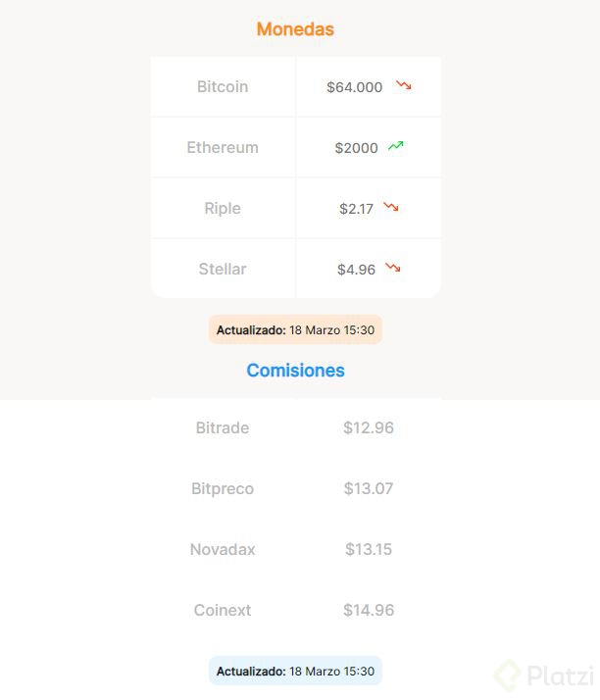Click the blue Actualizado 18 Marzo badge
600x700 pixels.
point(295,671)
